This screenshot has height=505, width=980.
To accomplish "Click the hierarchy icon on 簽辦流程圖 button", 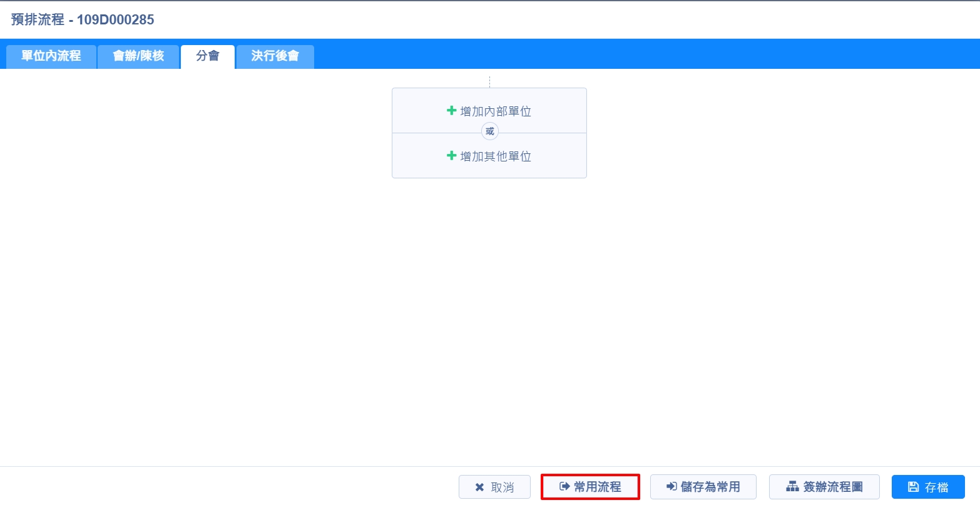I will pos(792,487).
